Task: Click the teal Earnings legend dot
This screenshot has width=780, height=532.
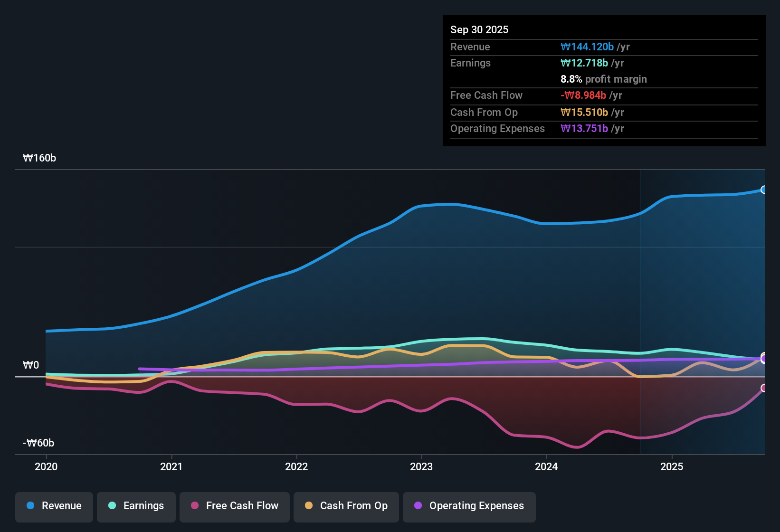Action: coord(112,506)
